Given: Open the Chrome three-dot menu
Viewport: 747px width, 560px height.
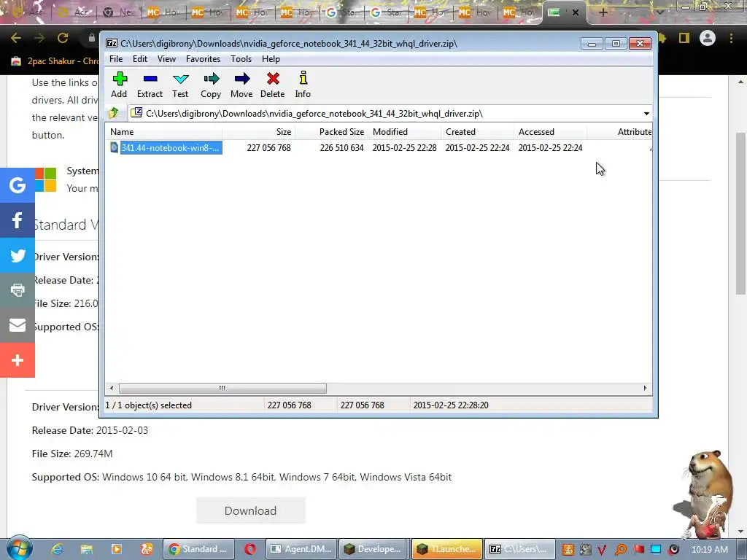Looking at the screenshot, I should [731, 38].
